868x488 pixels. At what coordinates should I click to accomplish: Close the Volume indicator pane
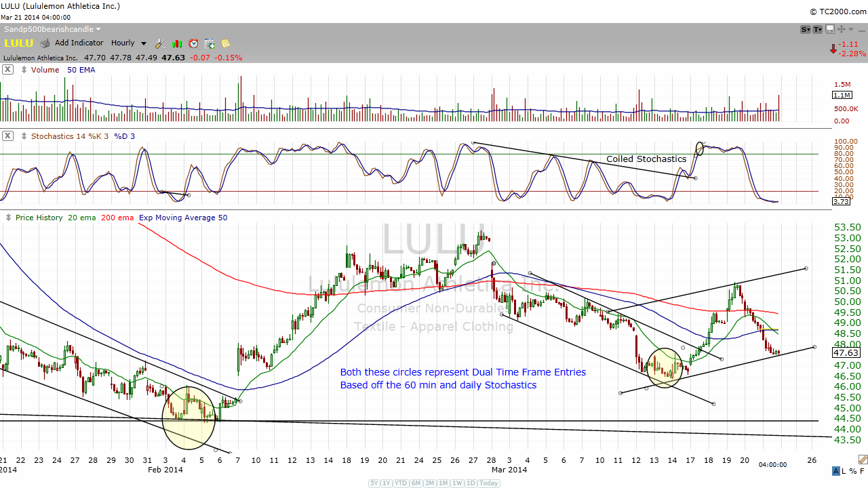7,69
